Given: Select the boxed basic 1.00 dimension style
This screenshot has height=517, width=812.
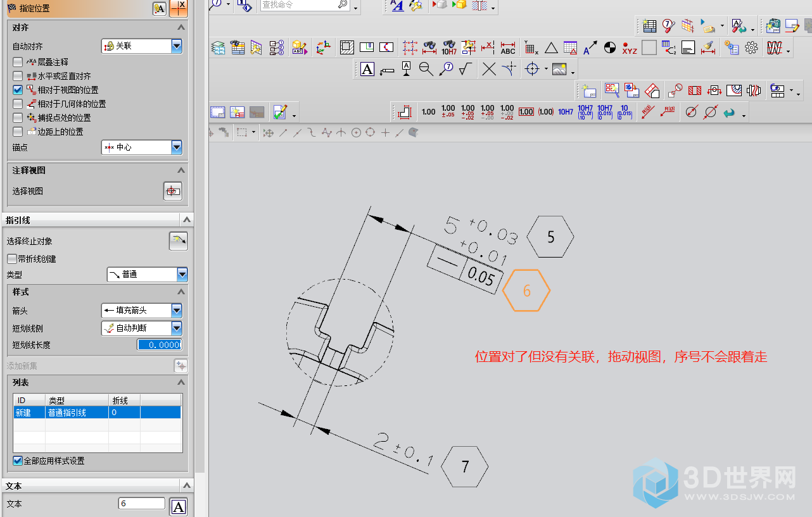Looking at the screenshot, I should 526,112.
